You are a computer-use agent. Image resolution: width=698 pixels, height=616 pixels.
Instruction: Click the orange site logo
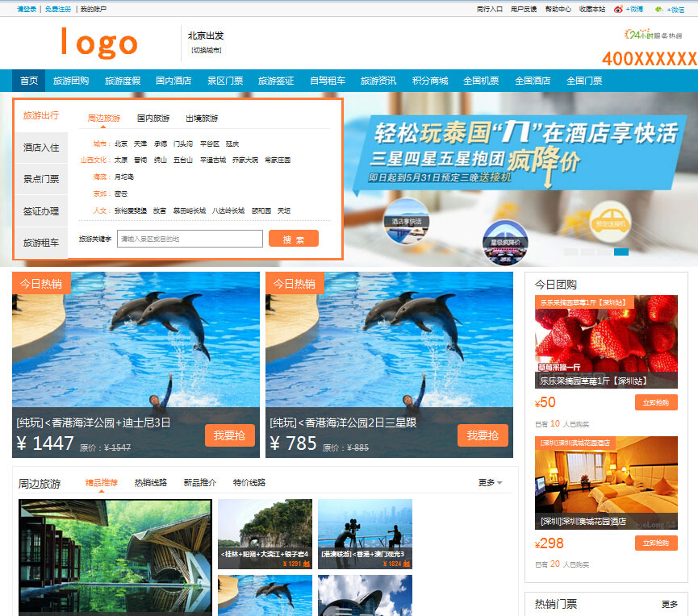(99, 44)
